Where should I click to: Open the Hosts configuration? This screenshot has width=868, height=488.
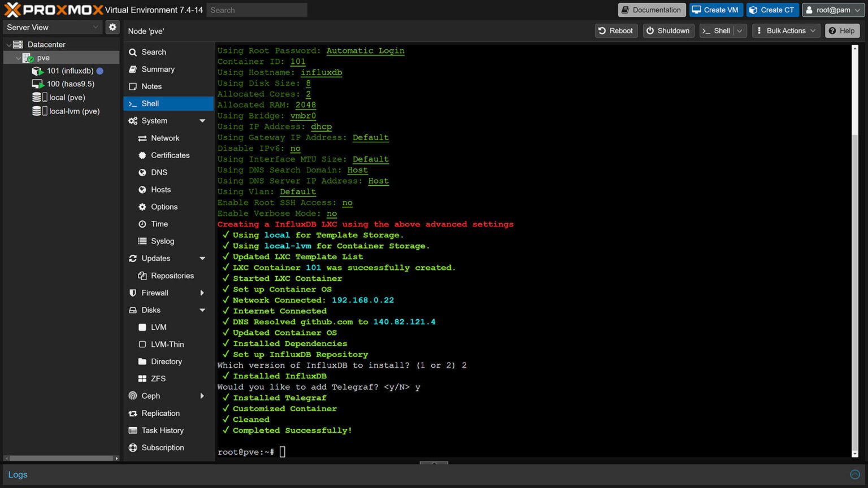tap(160, 189)
